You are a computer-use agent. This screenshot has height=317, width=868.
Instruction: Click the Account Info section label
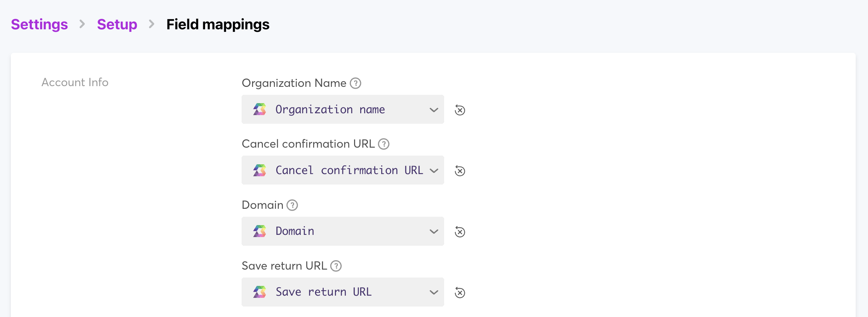tap(75, 83)
